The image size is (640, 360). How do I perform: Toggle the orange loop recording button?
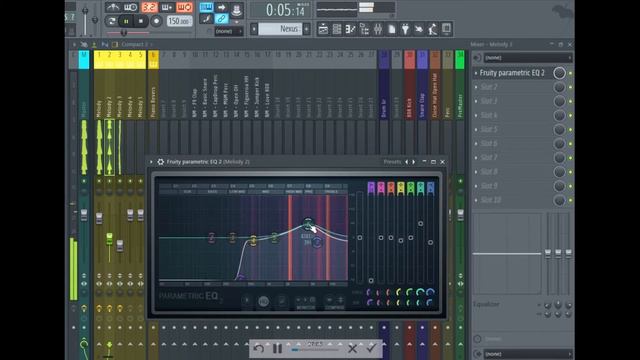(x=184, y=7)
